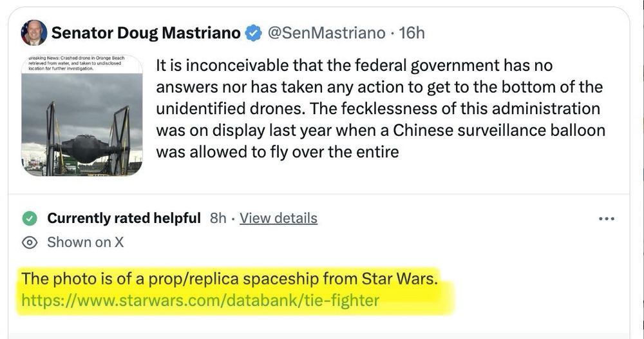The image size is (644, 339).
Task: Click the Currently rated helpful label
Action: 124,218
